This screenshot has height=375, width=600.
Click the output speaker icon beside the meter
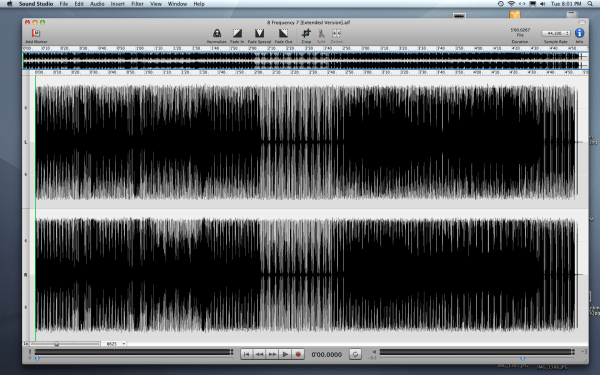pos(374,352)
